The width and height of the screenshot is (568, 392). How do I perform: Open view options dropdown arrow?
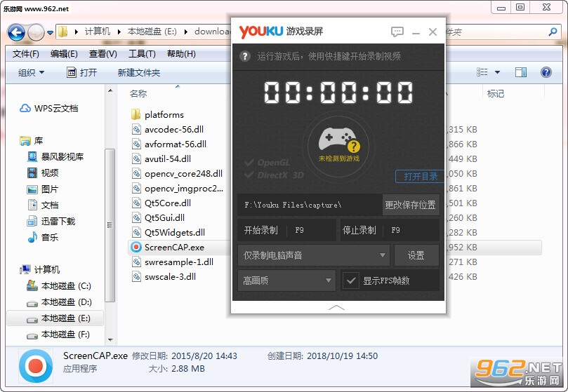pos(497,72)
